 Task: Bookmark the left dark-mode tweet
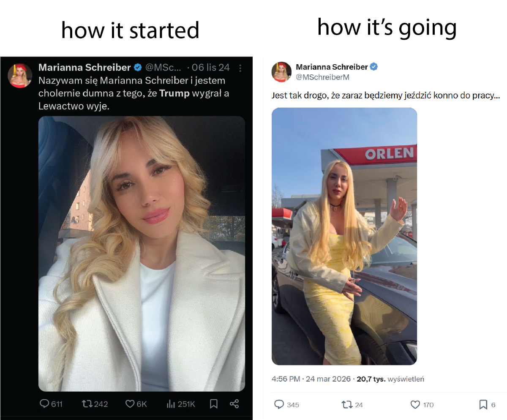(214, 404)
